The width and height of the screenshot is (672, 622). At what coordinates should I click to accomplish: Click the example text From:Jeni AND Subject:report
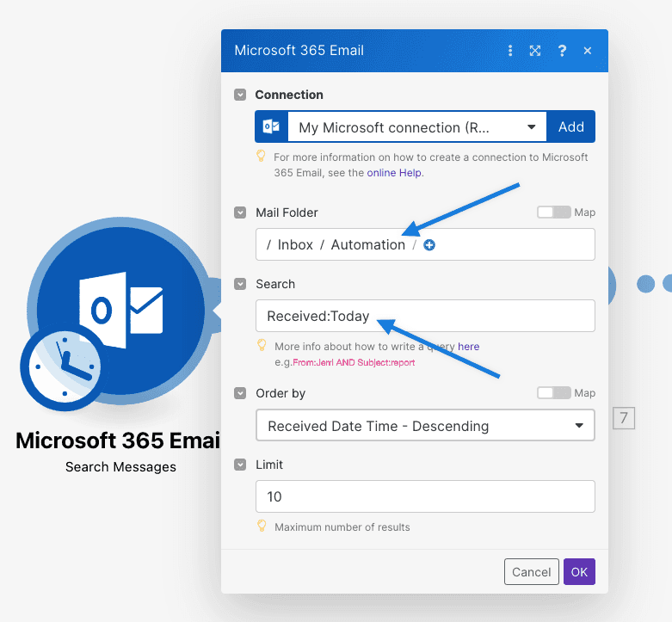354,362
